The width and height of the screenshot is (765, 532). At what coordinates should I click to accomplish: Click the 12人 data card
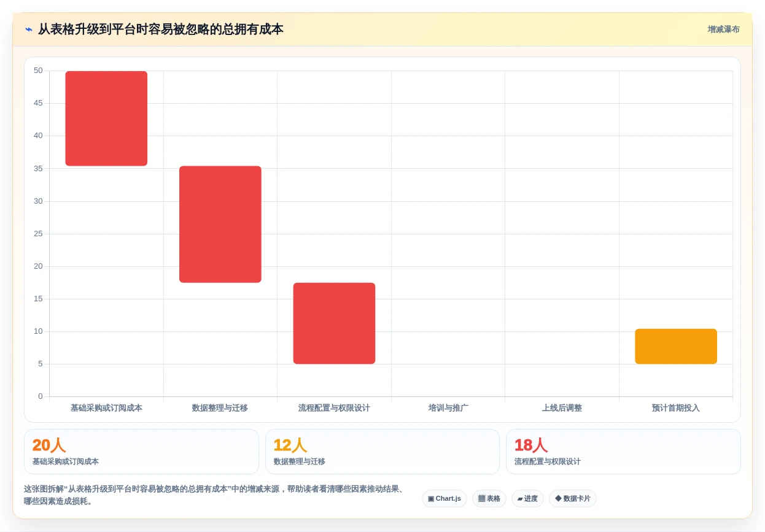click(382, 452)
